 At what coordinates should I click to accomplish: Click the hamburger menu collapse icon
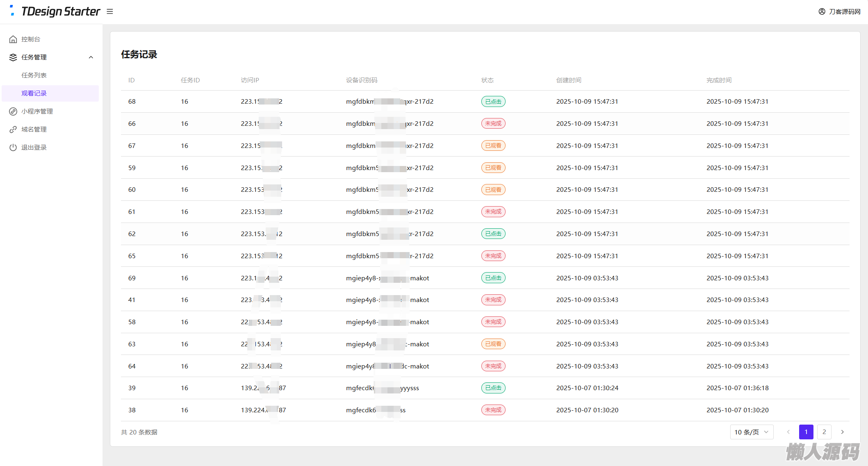109,11
